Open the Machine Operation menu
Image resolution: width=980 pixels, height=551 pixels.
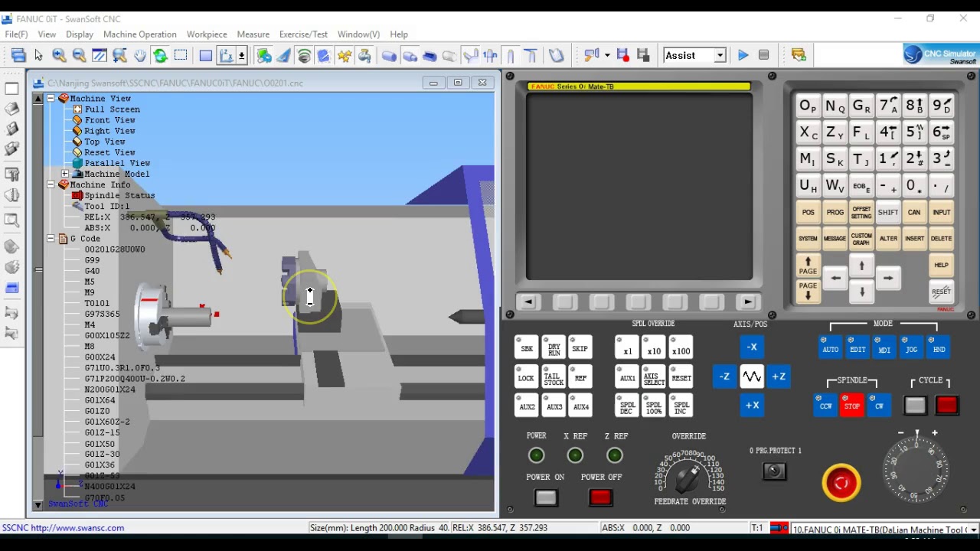pyautogui.click(x=140, y=34)
